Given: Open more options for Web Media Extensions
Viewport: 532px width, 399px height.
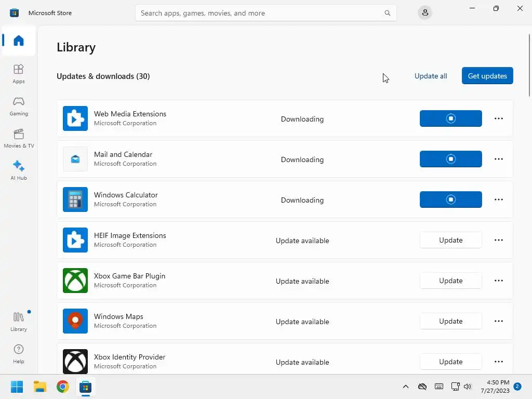Looking at the screenshot, I should (x=498, y=118).
